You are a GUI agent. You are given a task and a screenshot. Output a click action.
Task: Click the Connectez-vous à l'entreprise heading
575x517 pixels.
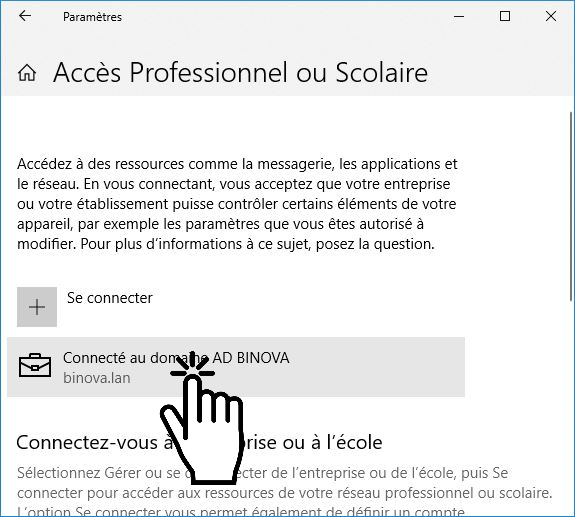199,442
